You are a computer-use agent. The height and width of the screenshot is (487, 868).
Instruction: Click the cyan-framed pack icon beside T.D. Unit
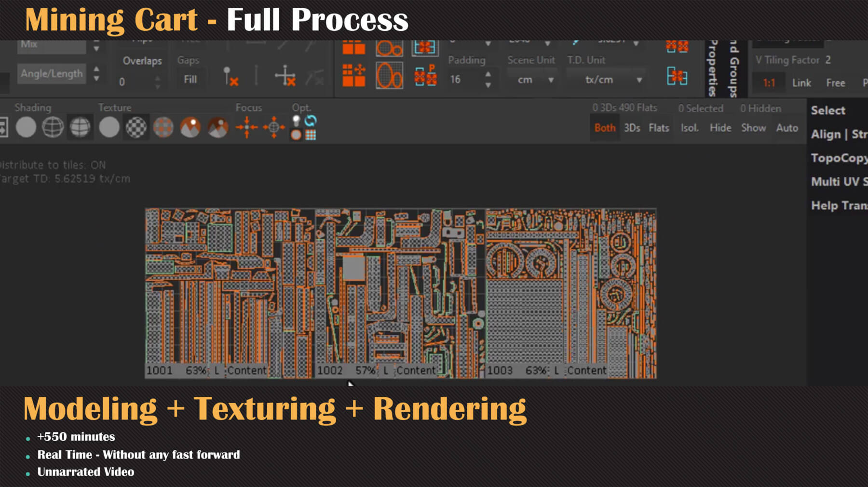point(677,76)
